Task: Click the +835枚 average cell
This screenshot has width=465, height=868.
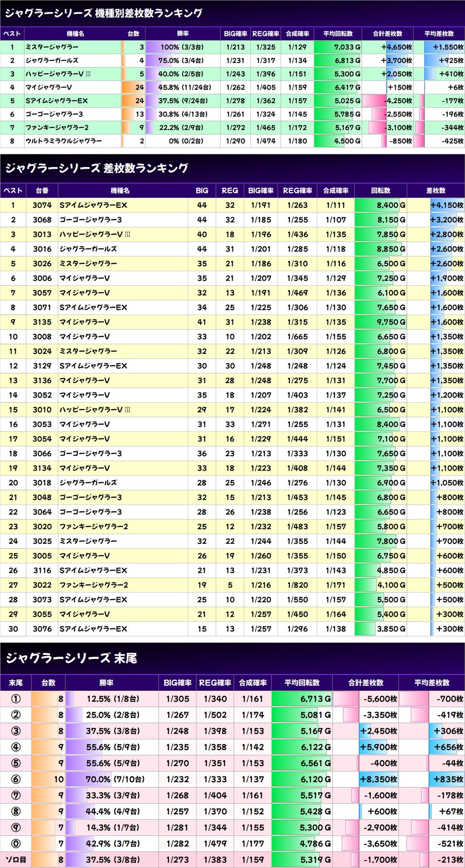Action: (x=432, y=779)
